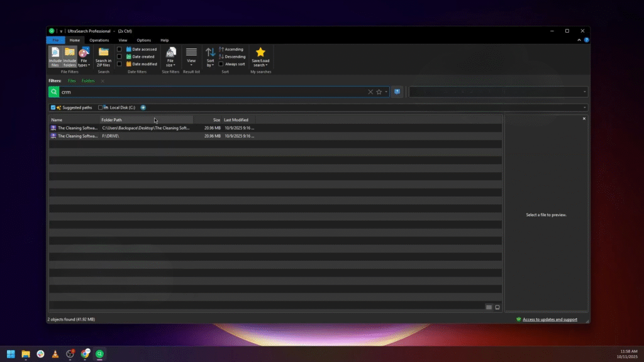This screenshot has width=644, height=362.
Task: Toggle the Include folders filter
Action: pyautogui.click(x=70, y=55)
